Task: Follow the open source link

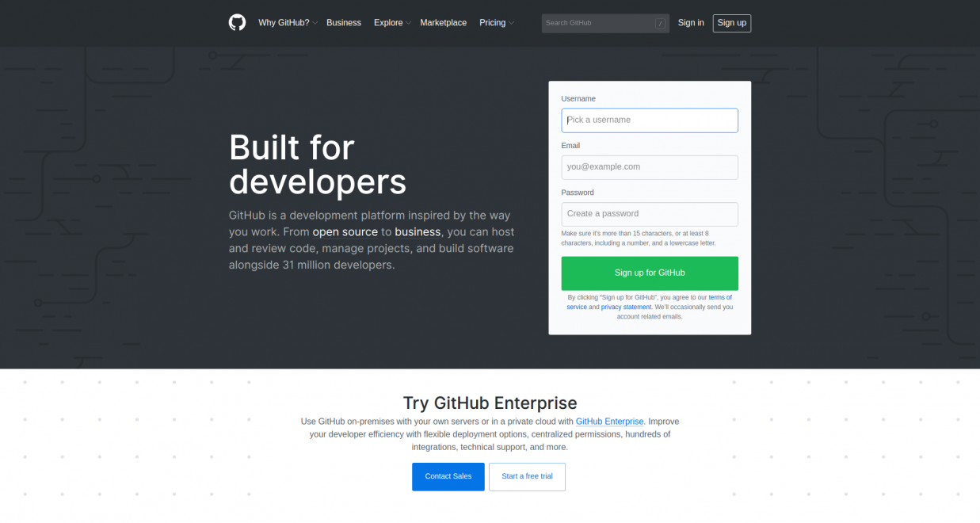Action: pos(345,232)
